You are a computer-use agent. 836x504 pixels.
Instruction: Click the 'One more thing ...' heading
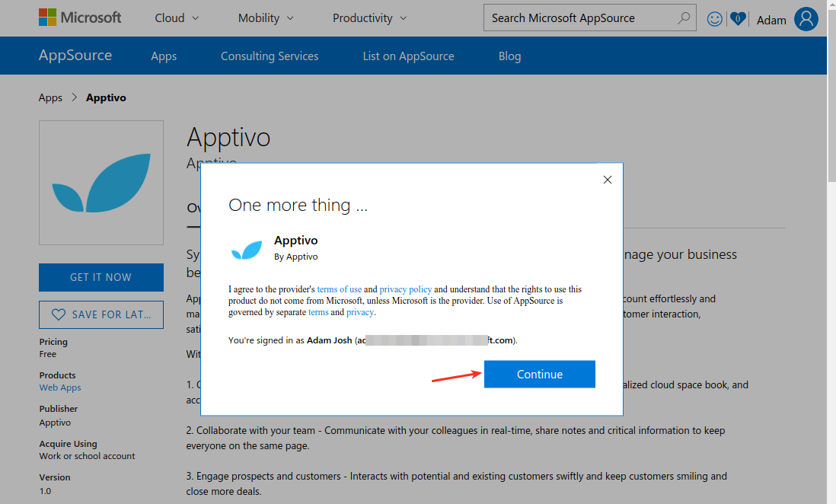click(298, 205)
